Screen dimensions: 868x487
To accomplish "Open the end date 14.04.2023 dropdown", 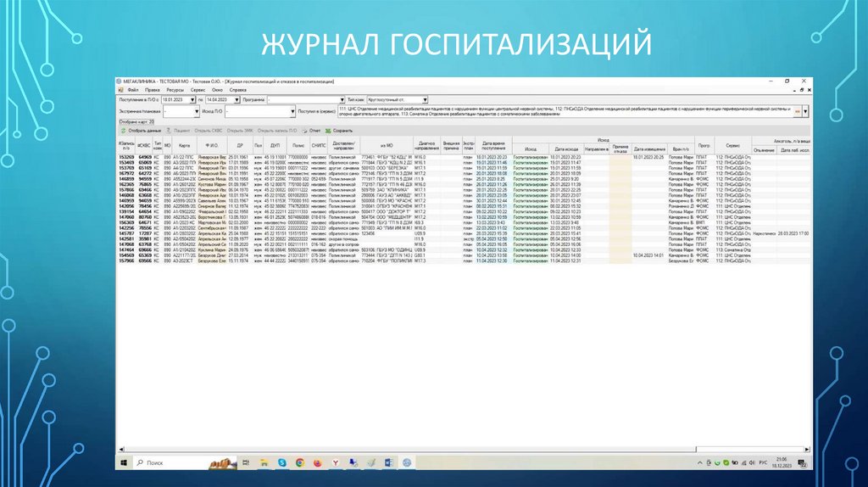I will [x=236, y=100].
